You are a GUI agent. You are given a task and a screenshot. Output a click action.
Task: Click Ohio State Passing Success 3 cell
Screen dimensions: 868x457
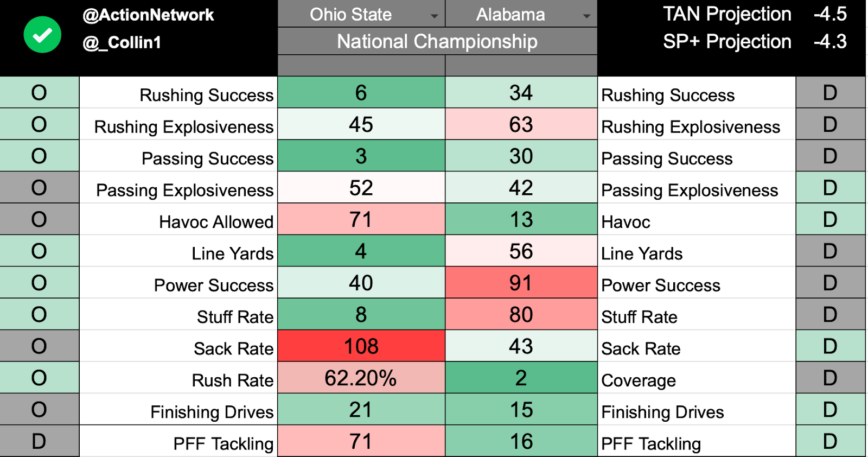coord(361,156)
